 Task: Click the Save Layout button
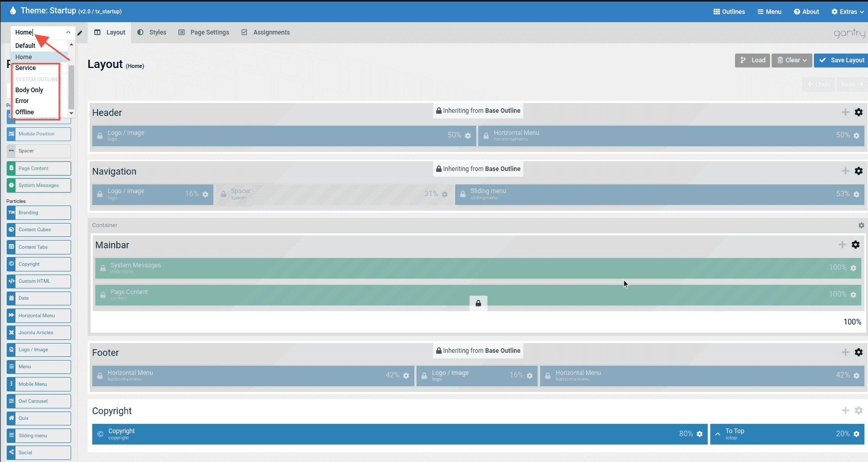(x=841, y=60)
